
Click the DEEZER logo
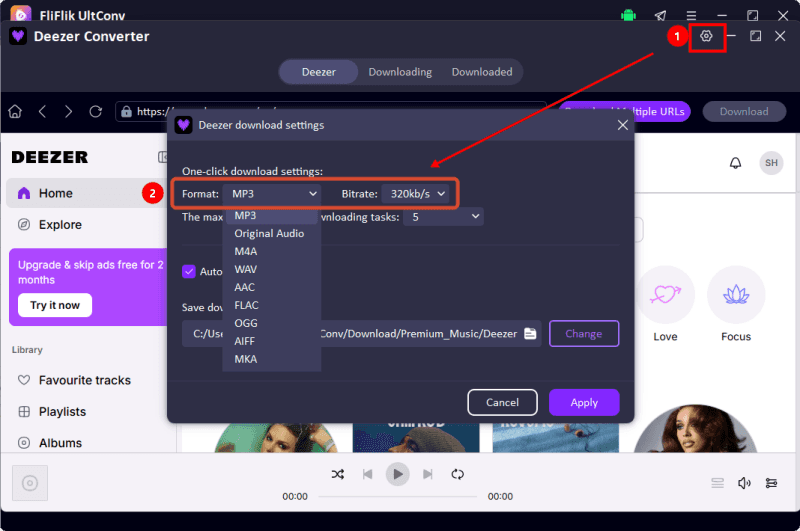pos(49,157)
